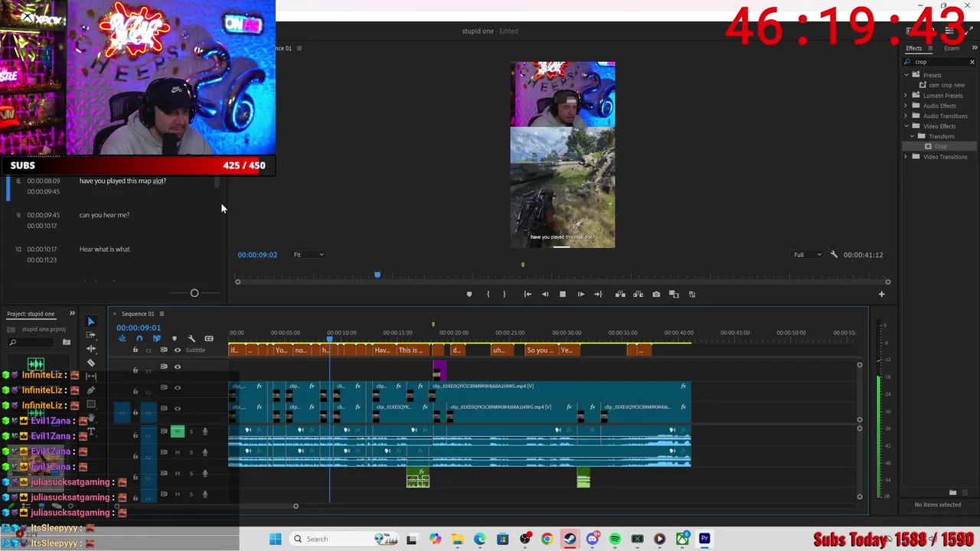The height and width of the screenshot is (551, 980).
Task: Open the Fit zoom level dropdown
Action: coord(309,255)
